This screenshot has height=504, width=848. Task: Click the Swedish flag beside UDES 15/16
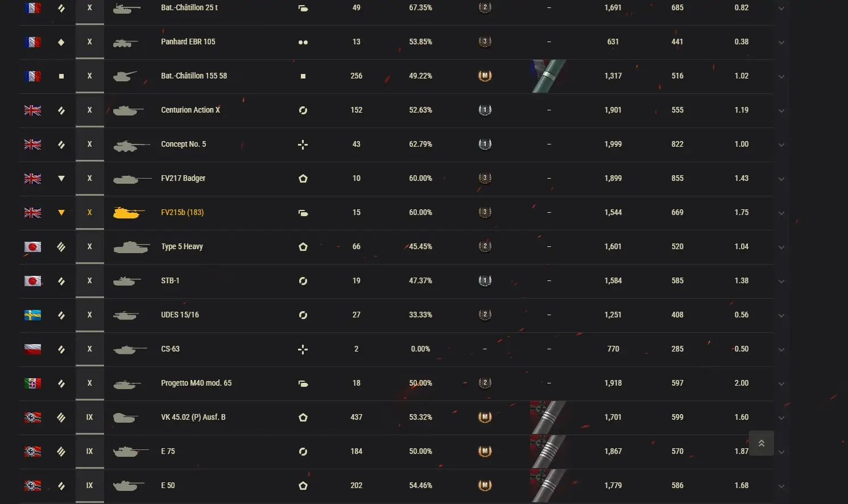pos(32,315)
